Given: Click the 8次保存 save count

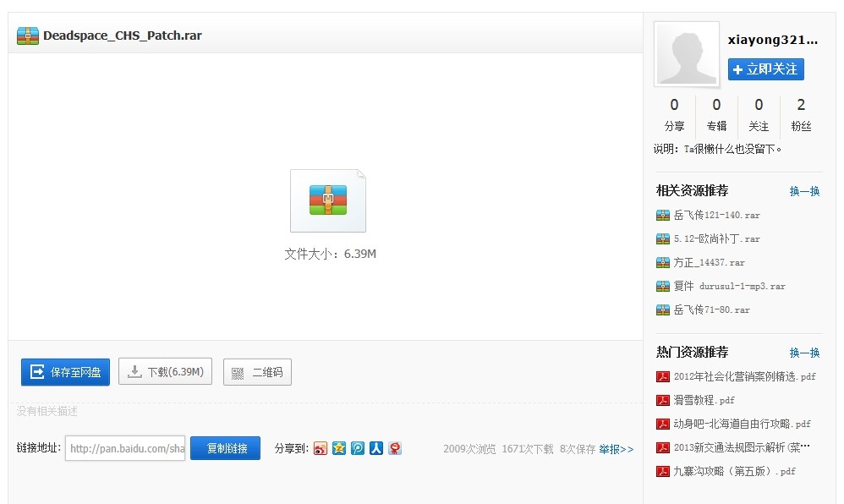Looking at the screenshot, I should pyautogui.click(x=578, y=449).
